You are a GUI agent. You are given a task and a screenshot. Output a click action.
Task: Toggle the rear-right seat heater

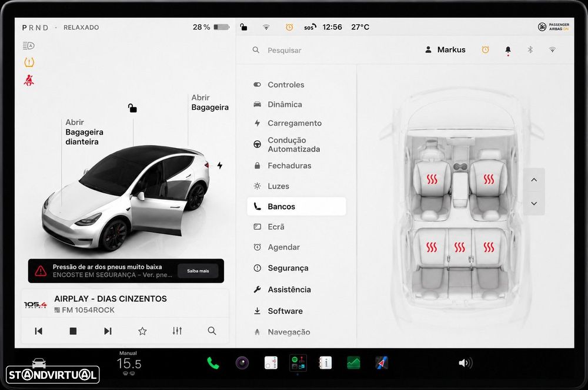(x=489, y=247)
